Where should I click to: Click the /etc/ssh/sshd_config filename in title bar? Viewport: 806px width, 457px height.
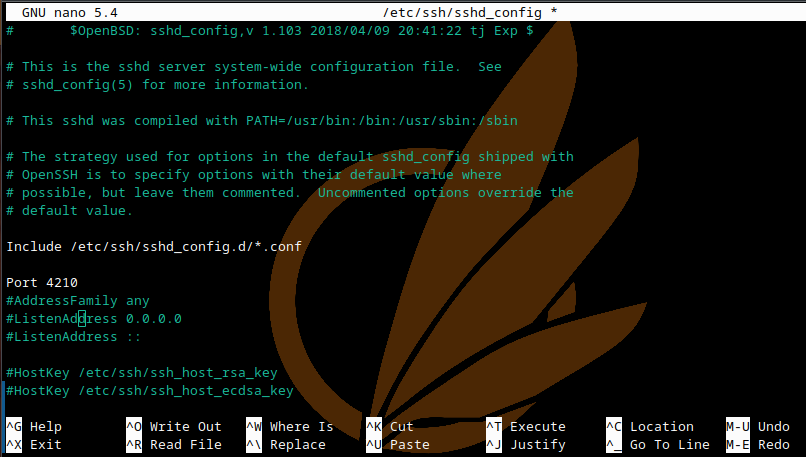[x=463, y=12]
